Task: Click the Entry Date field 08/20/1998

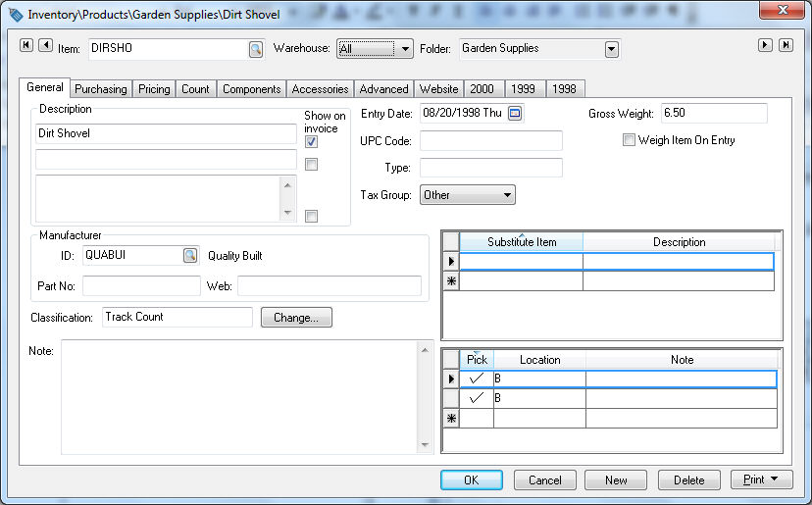Action: (x=464, y=113)
